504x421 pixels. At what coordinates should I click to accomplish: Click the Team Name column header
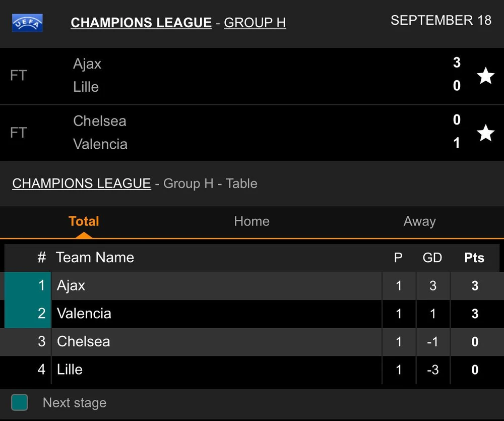95,258
